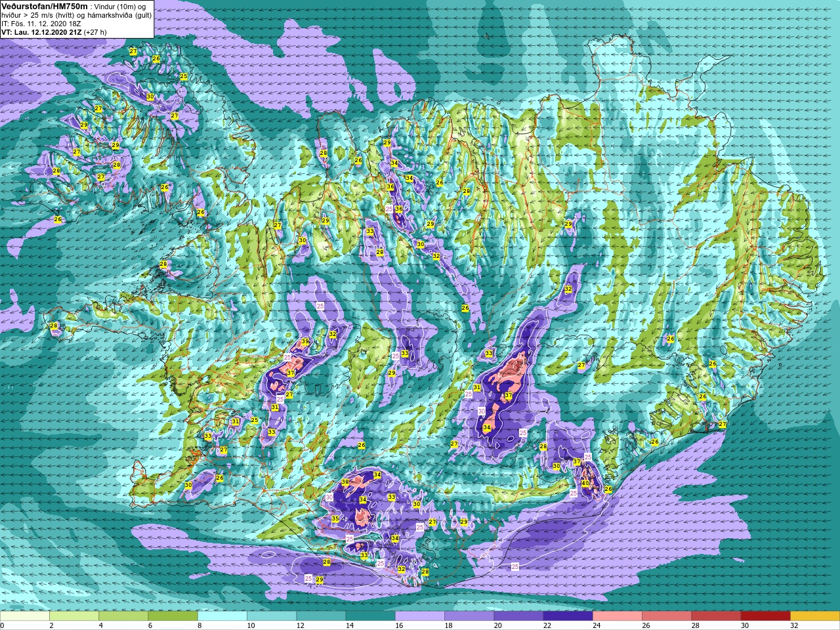Click the dark indigo 22–24 legend swatch

(568, 616)
